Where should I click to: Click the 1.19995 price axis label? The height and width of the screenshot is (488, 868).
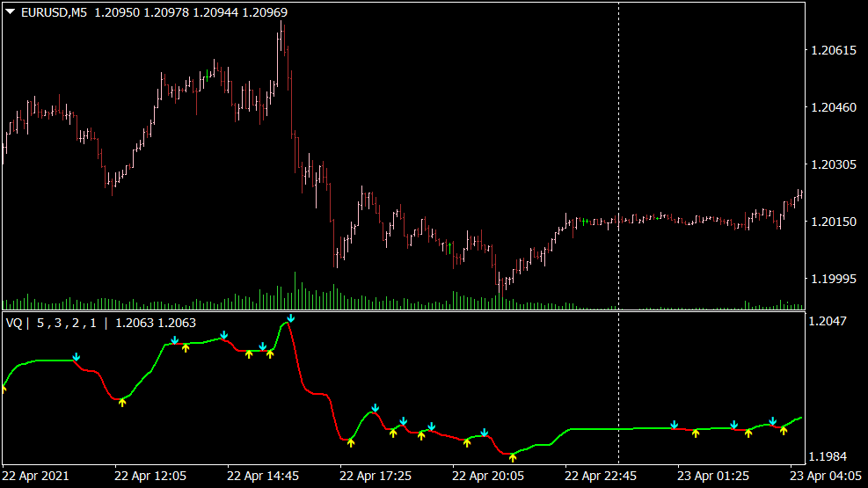[834, 279]
